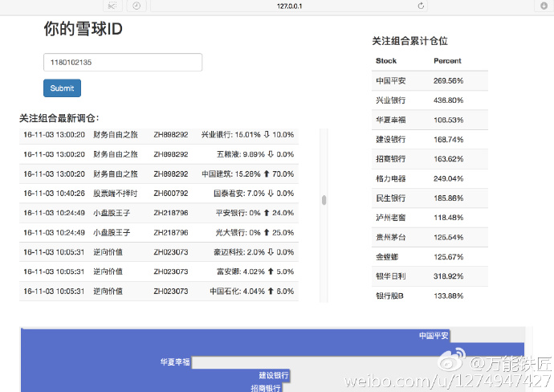Select the 平安银行 0% to 24.0% row
Screen dimensions: 554x392
[x=159, y=213]
